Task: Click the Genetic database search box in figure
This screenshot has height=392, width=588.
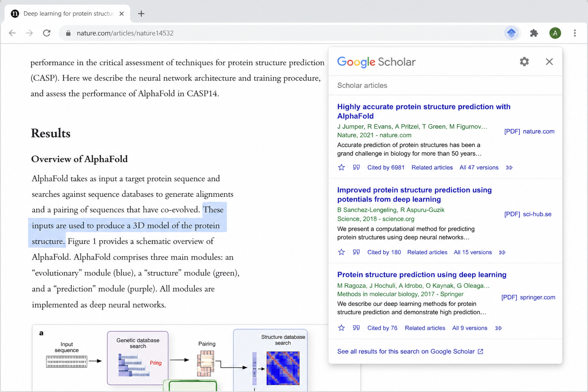Action: coord(138,358)
